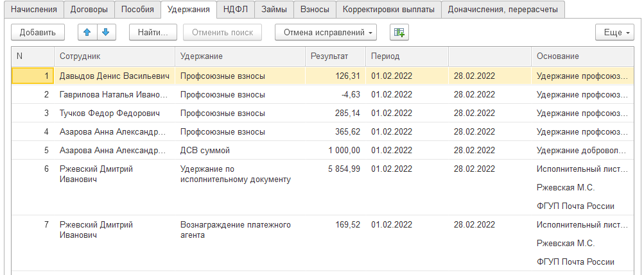The width and height of the screenshot is (644, 275).
Task: Open the Отмена исправлений dropdown
Action: [326, 32]
